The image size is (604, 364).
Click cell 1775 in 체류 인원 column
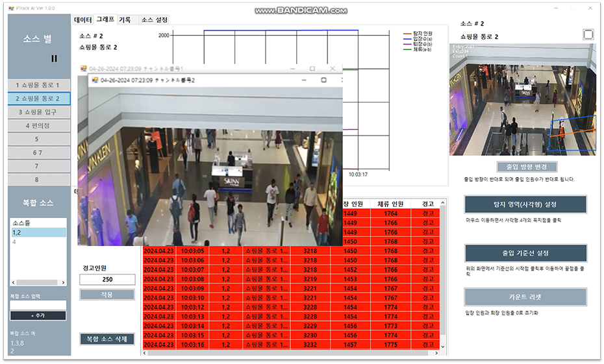click(390, 345)
